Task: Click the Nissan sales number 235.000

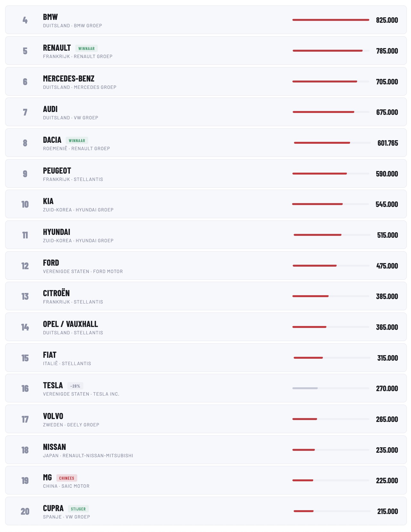Action: 387,450
